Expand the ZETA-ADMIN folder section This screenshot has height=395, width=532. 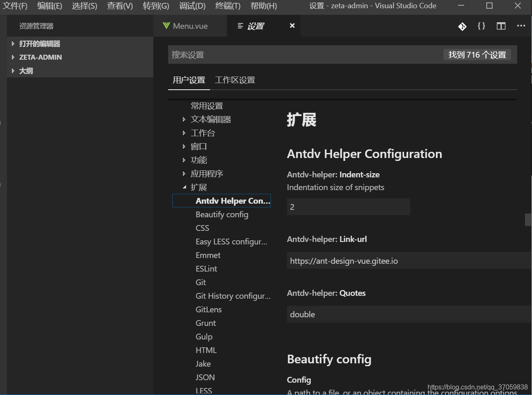coord(13,57)
